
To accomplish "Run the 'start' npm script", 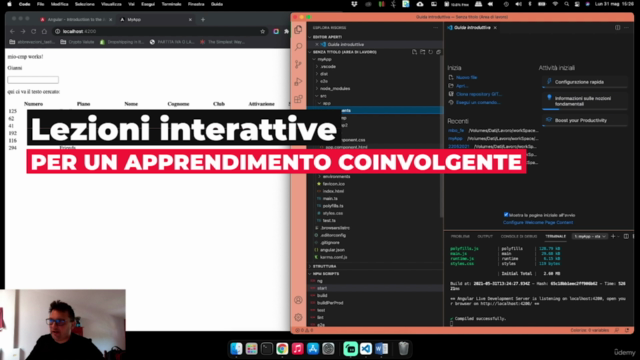I will [x=376, y=288].
